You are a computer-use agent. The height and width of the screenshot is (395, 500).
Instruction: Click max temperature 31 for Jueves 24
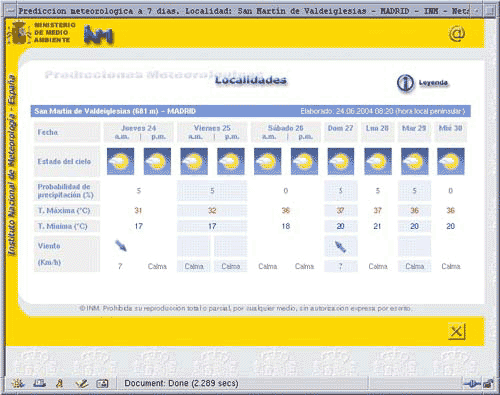[x=138, y=211]
